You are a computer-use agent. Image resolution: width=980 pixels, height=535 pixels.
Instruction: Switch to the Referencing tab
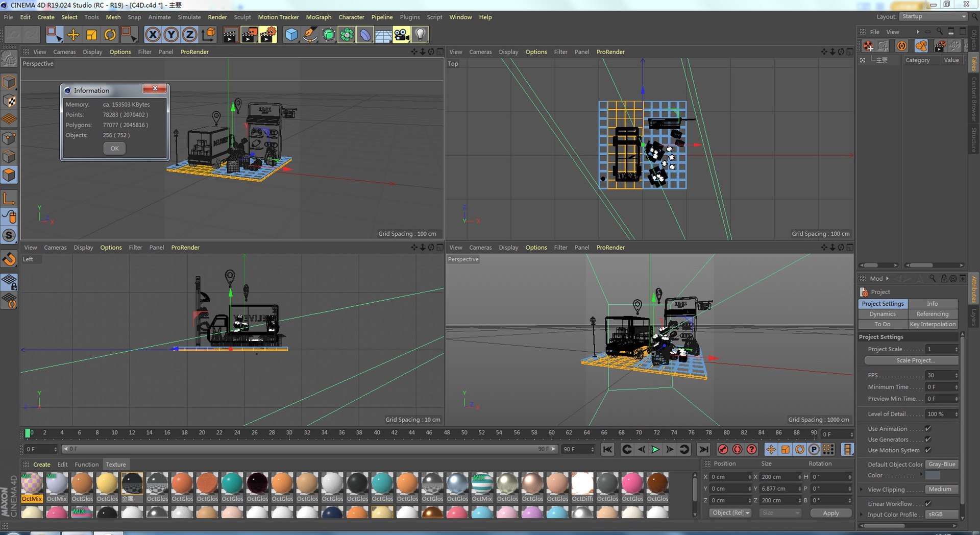pos(932,314)
